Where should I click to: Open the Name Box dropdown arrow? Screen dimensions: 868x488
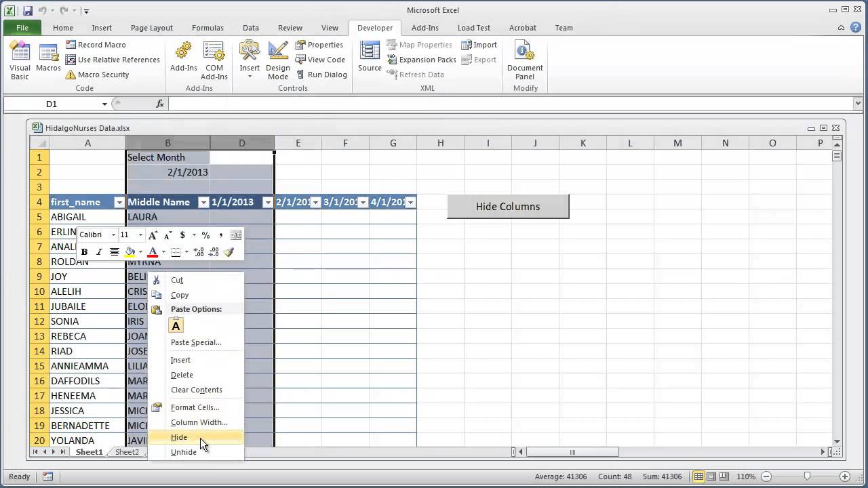[x=104, y=104]
